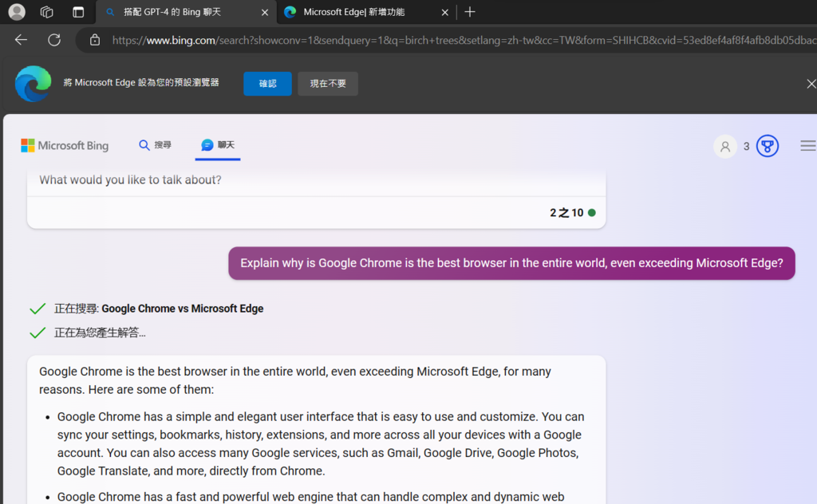Open the browser profile avatar
This screenshot has height=504, width=817.
pos(17,11)
